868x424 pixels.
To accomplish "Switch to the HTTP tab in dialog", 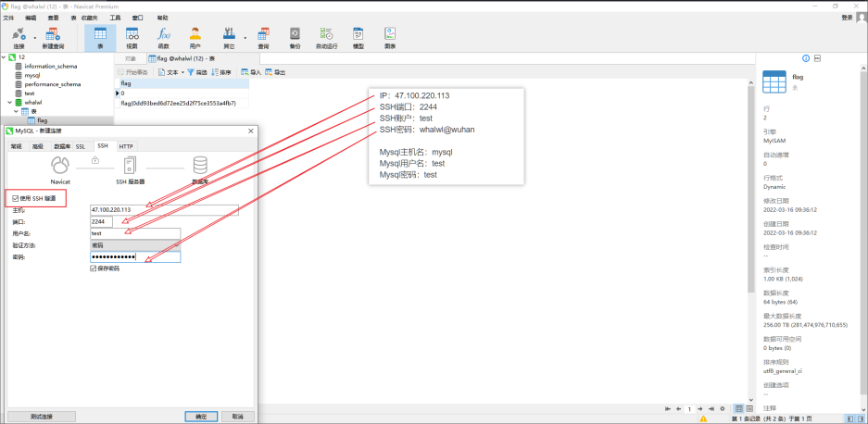I will [126, 146].
